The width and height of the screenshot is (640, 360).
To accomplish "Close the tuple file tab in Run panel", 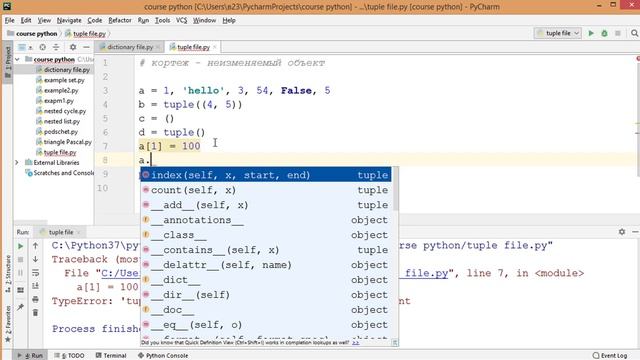I will tap(79, 232).
